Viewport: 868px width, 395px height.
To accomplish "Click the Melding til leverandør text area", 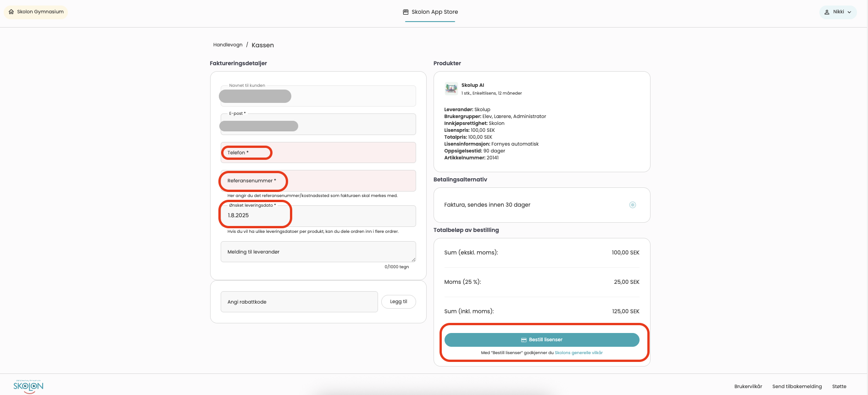I will point(317,252).
